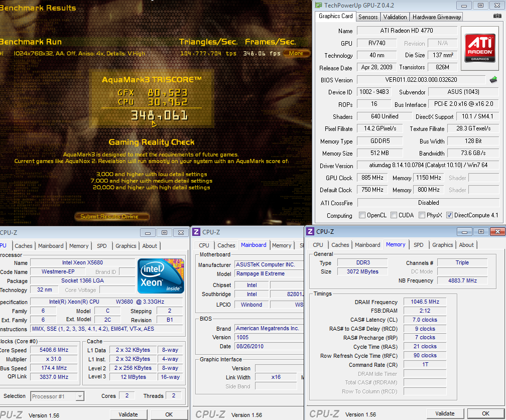Click the CAS# Latency 7.0 clocks value
506x420 pixels.
pos(425,320)
